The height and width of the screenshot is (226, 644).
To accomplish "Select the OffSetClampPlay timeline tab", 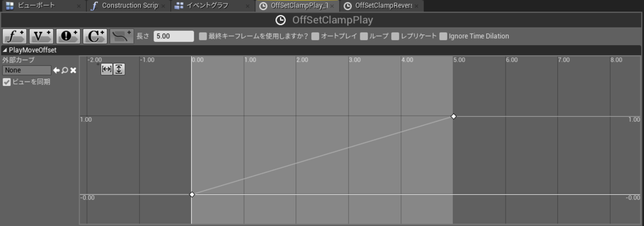I will pos(297,6).
